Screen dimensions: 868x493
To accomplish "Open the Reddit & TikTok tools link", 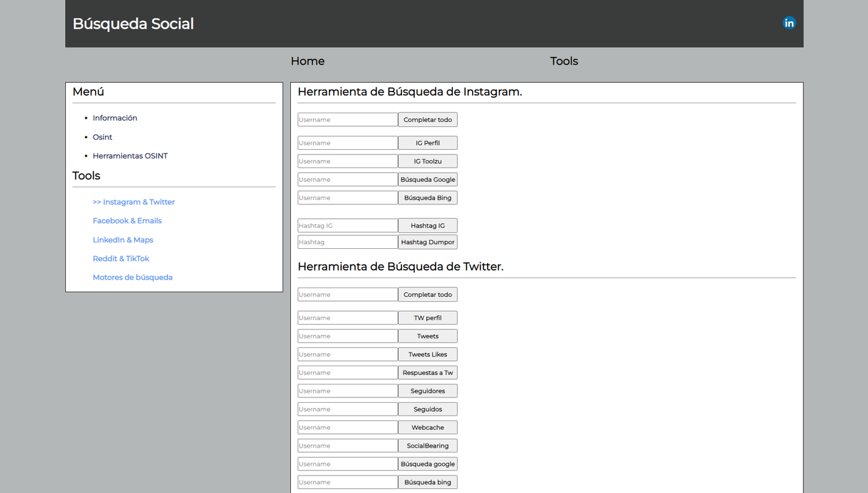I will click(x=121, y=258).
